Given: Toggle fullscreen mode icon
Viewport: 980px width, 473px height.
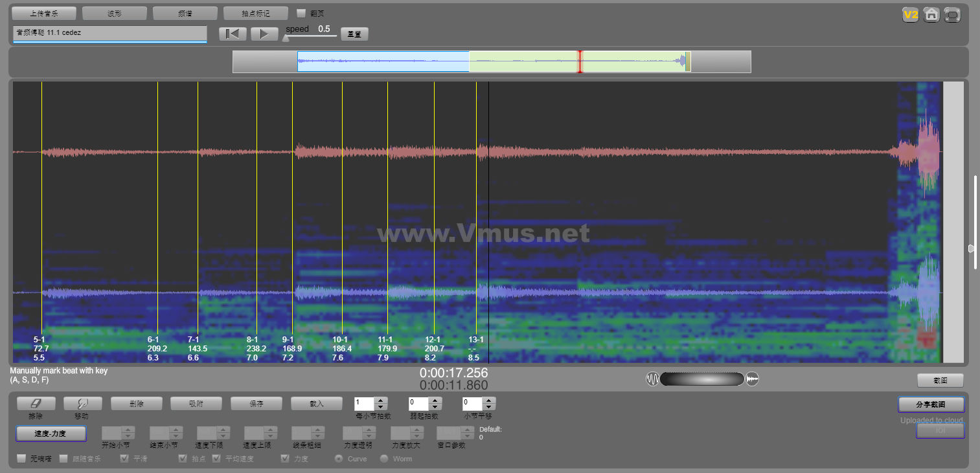Looking at the screenshot, I should (x=952, y=15).
